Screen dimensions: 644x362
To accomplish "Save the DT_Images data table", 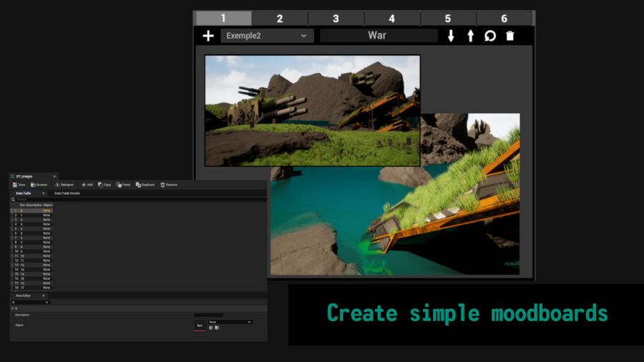I will tap(19, 185).
